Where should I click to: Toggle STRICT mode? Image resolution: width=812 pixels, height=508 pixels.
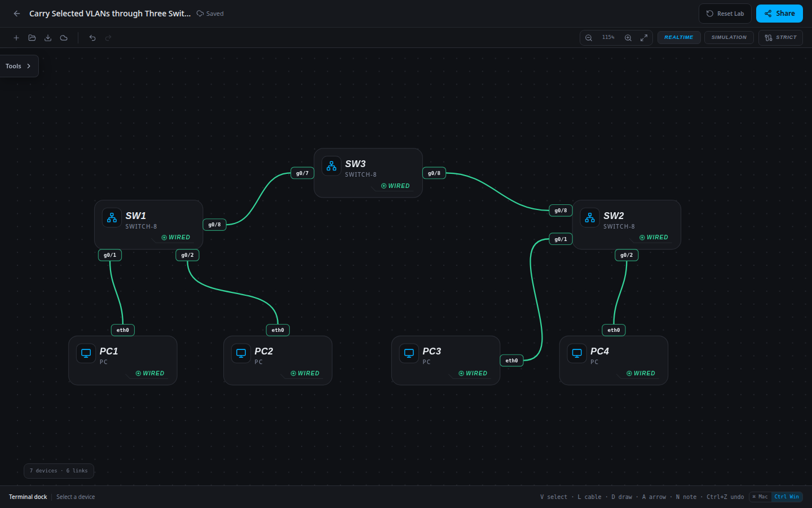coord(781,38)
